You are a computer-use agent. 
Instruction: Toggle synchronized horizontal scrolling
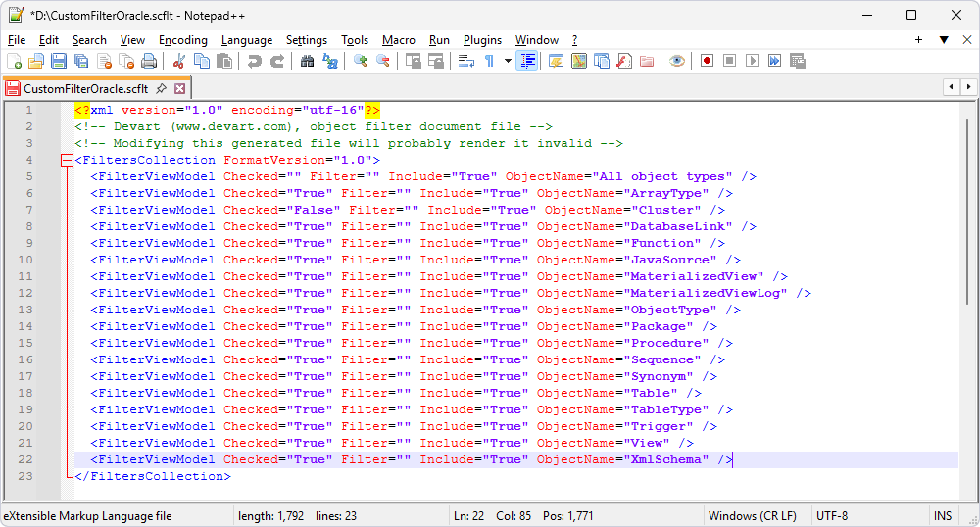pos(436,61)
